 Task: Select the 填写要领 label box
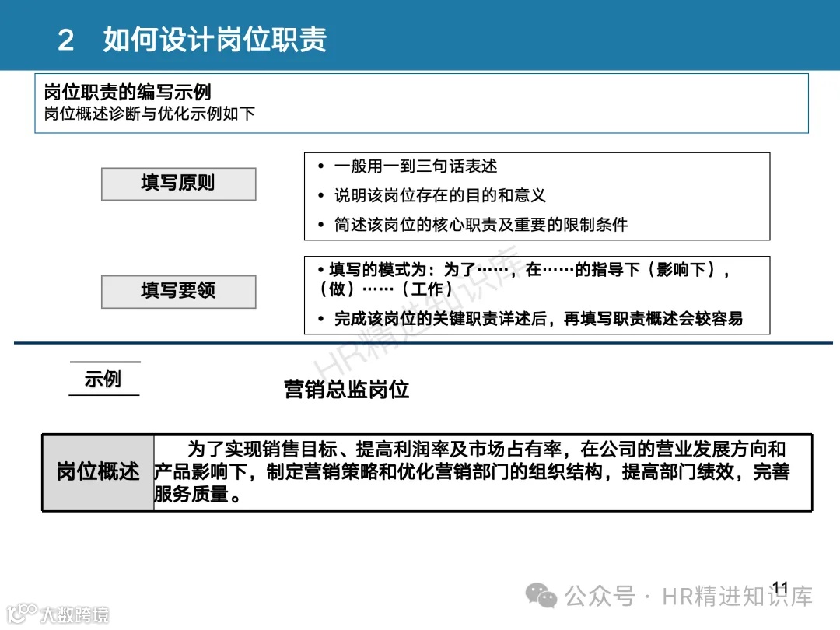[178, 292]
